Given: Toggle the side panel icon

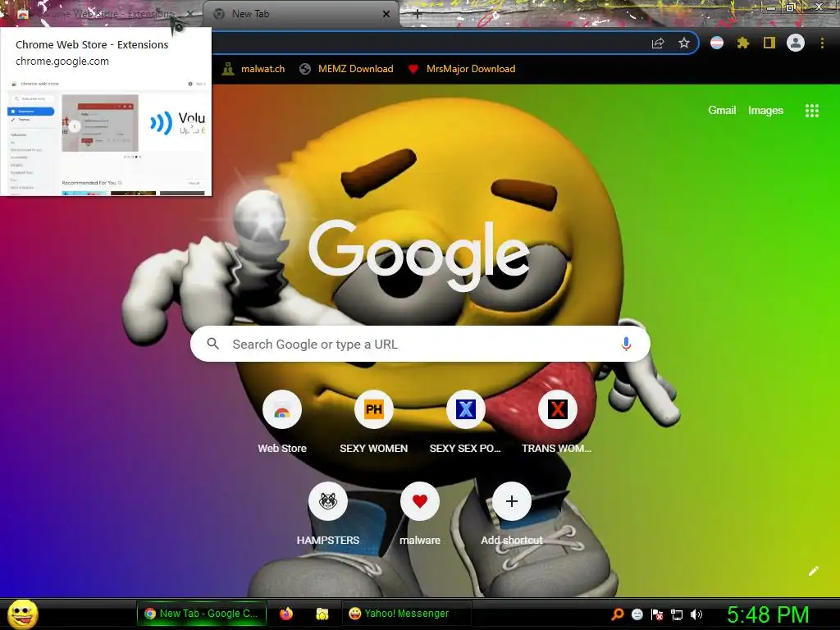Looking at the screenshot, I should click(x=769, y=43).
